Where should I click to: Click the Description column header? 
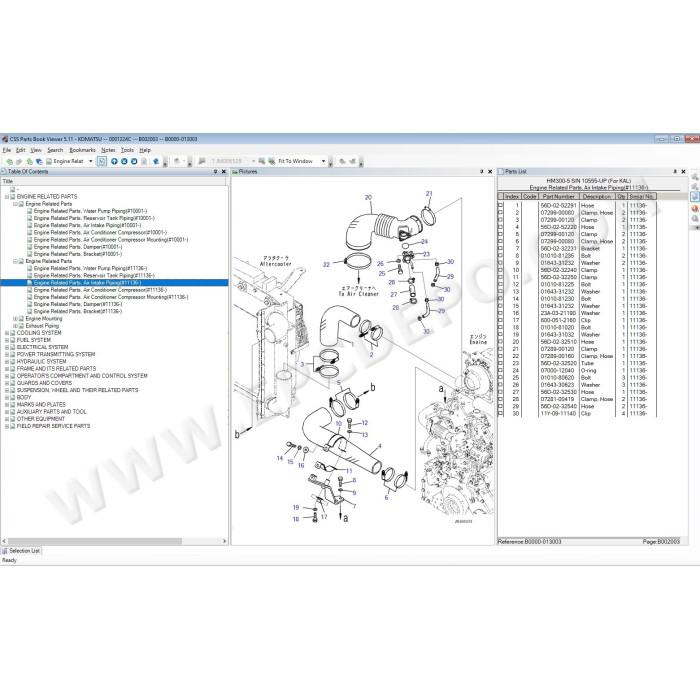[x=597, y=196]
